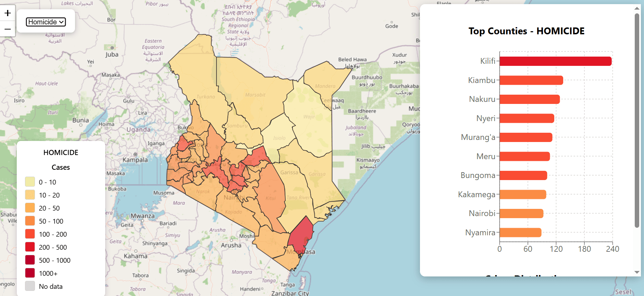Click the Arusha city label on map

click(x=231, y=245)
